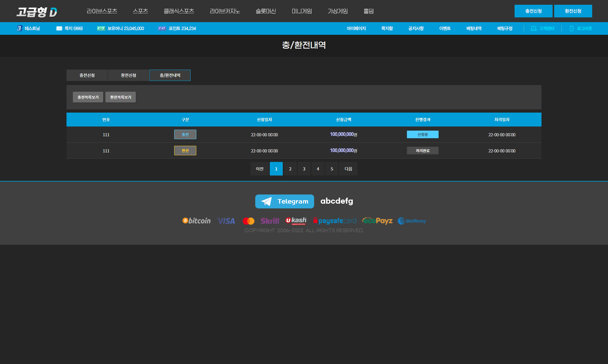Click the 포인트 234,234 value

[182, 28]
